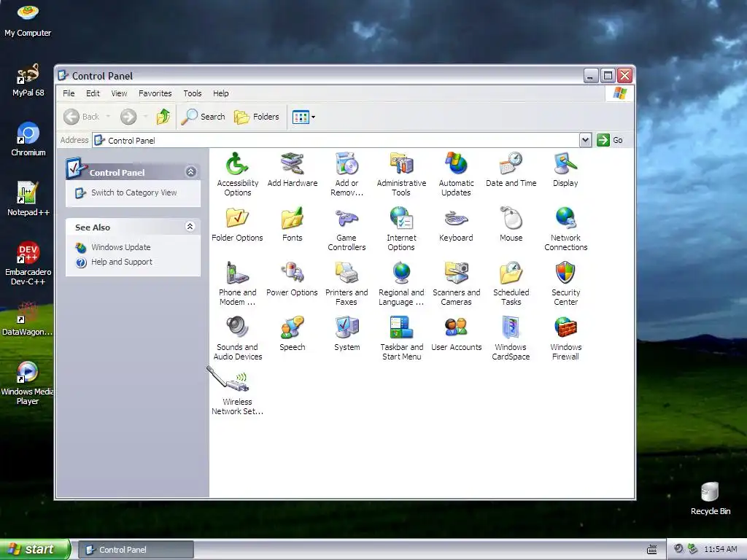Open Sounds and Audio Devices icon

(237, 338)
